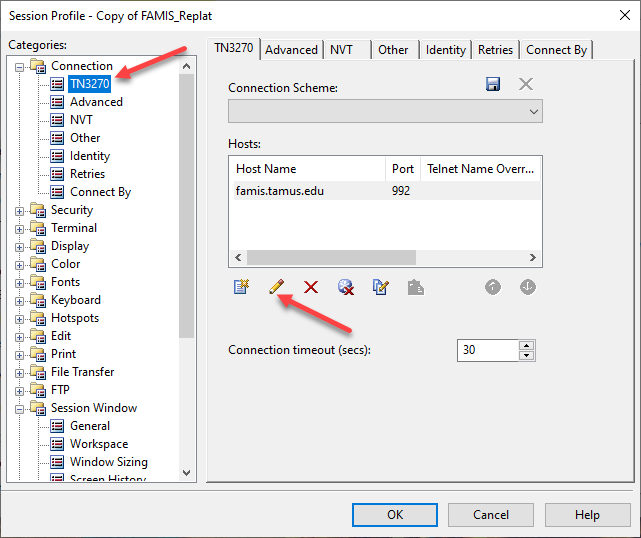Expand the Display tree node

click(19, 247)
